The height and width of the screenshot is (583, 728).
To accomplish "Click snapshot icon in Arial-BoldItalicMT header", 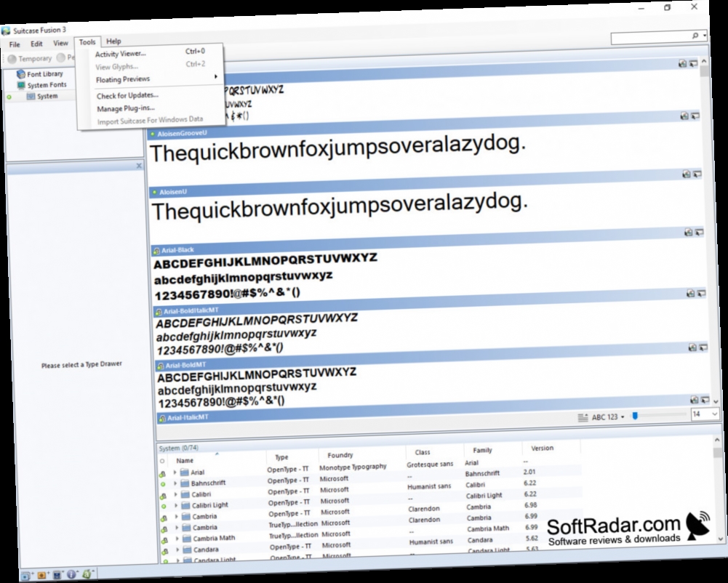I will 690,293.
